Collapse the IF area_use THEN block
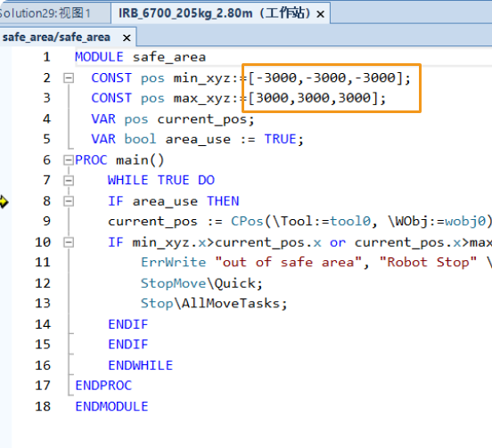 pos(69,201)
